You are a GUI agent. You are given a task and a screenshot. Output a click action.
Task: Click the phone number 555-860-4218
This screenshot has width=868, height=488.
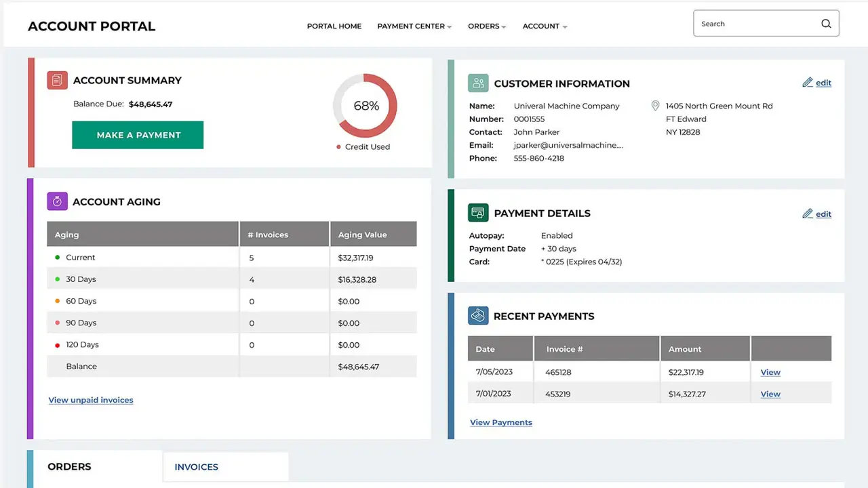click(538, 158)
